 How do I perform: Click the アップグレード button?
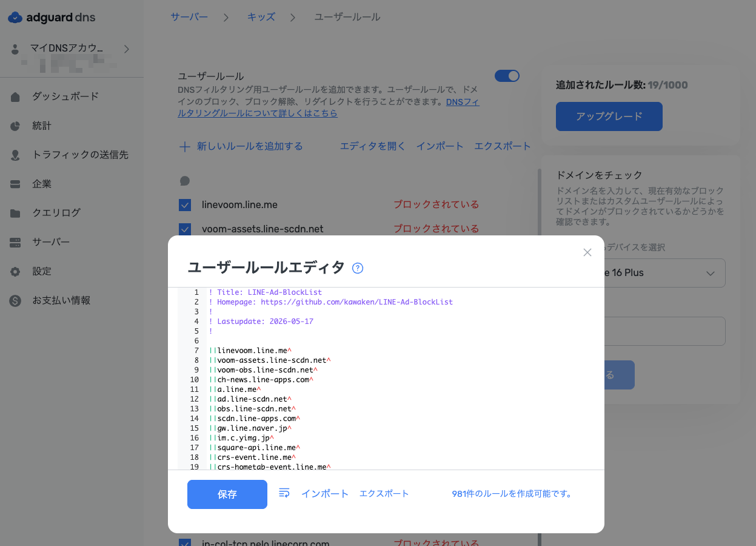(609, 116)
